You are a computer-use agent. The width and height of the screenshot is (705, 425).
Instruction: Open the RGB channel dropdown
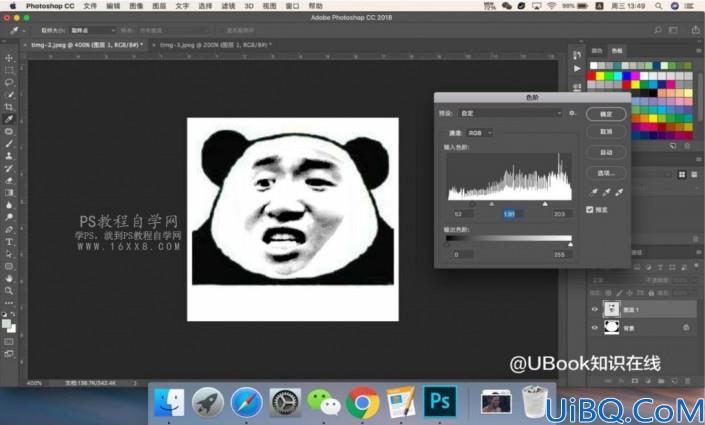480,133
